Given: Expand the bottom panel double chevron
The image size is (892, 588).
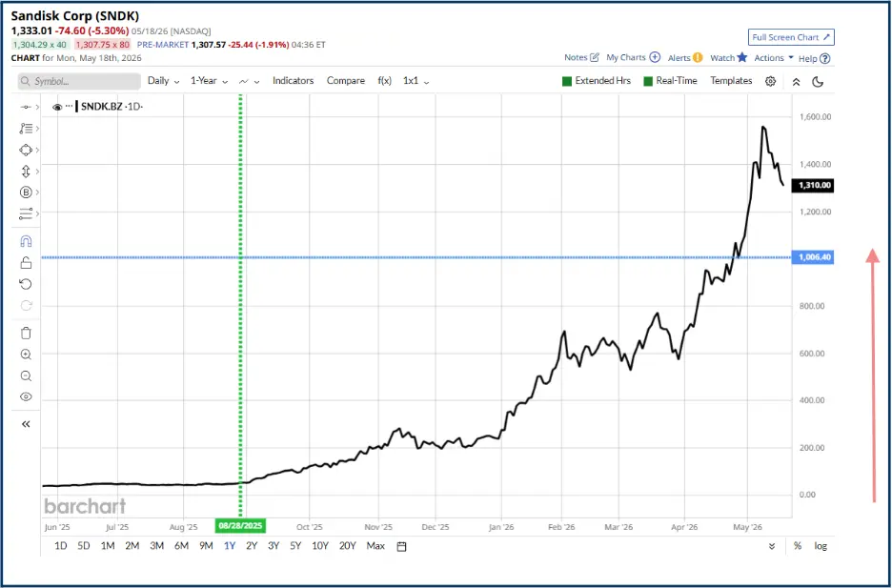Looking at the screenshot, I should pyautogui.click(x=772, y=546).
